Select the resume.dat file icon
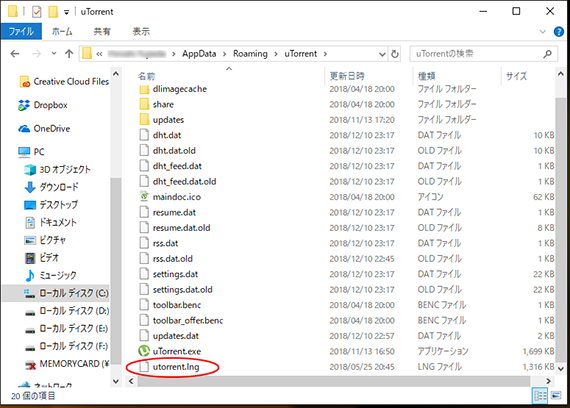Viewport: 570px width, 408px height. 144,212
